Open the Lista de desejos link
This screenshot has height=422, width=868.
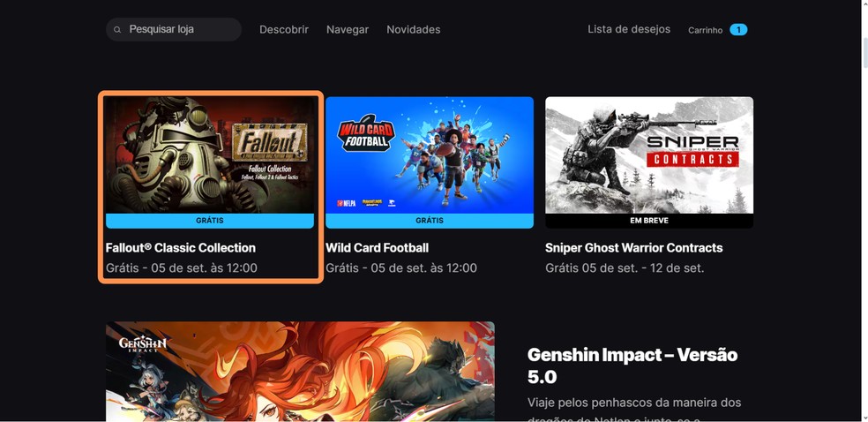tap(629, 29)
